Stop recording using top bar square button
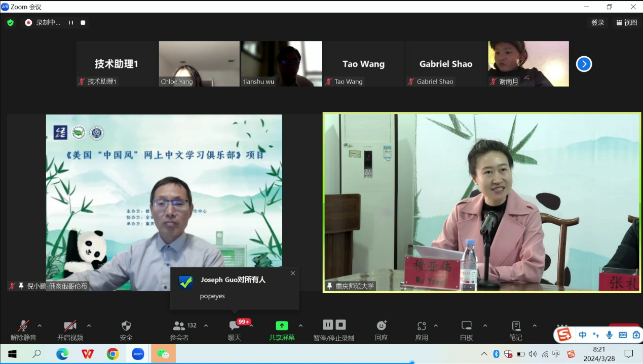This screenshot has height=364, width=643. pyautogui.click(x=83, y=23)
